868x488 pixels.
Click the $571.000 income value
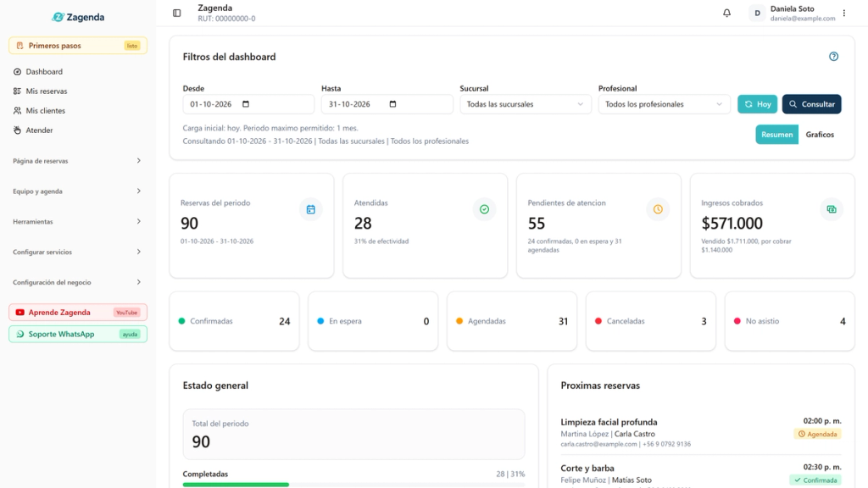click(x=732, y=223)
